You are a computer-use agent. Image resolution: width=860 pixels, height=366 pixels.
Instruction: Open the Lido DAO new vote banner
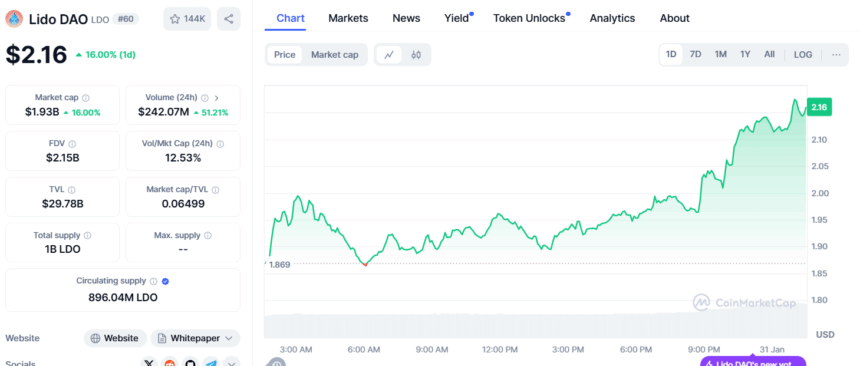[x=753, y=362]
